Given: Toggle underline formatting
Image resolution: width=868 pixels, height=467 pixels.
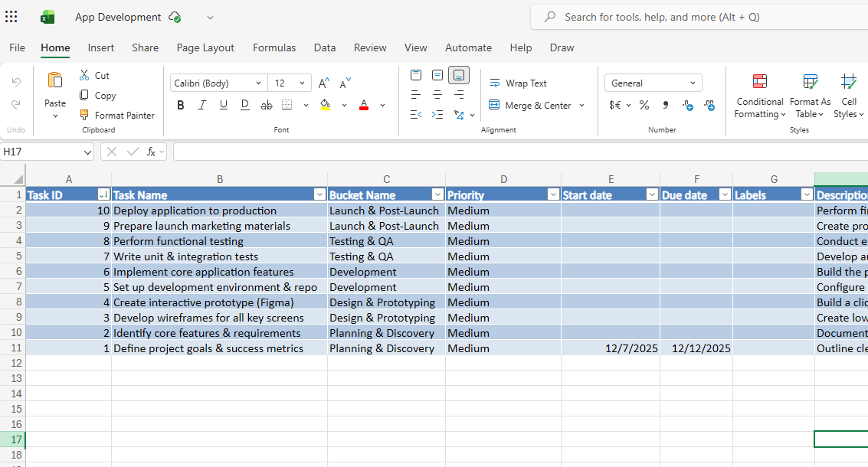Looking at the screenshot, I should [x=224, y=105].
